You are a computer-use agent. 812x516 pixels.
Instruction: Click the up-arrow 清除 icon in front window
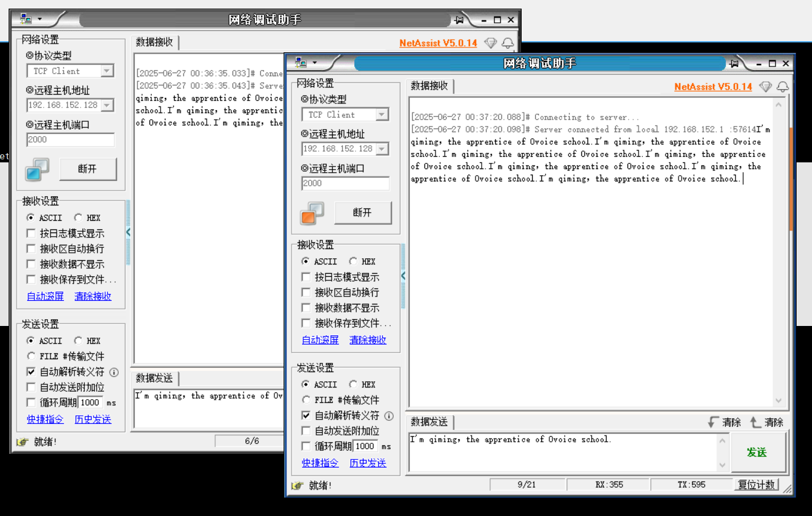755,422
